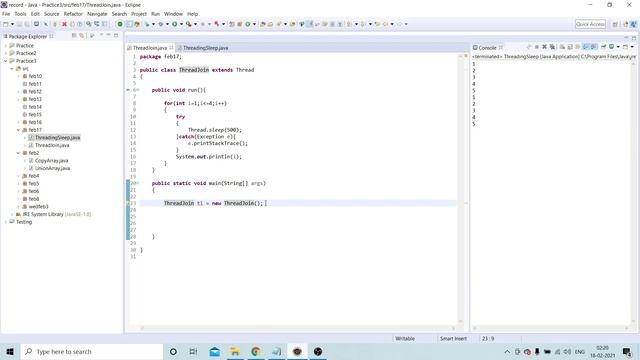Open the Project menu
Image resolution: width=640 pixels, height=360 pixels.
click(139, 14)
